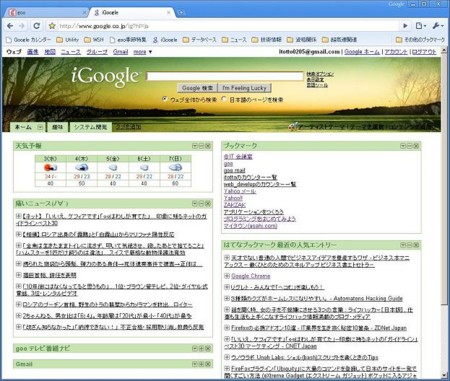Image resolution: width=450 pixels, height=381 pixels.
Task: Open the その他のブックマーク folder dropdown
Action: (x=420, y=40)
